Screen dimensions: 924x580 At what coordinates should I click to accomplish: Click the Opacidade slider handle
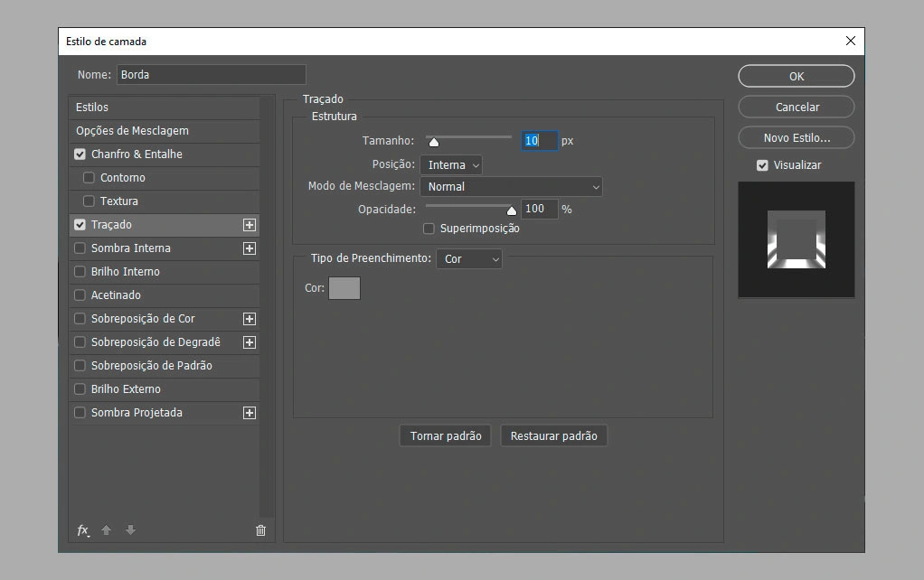coord(512,210)
